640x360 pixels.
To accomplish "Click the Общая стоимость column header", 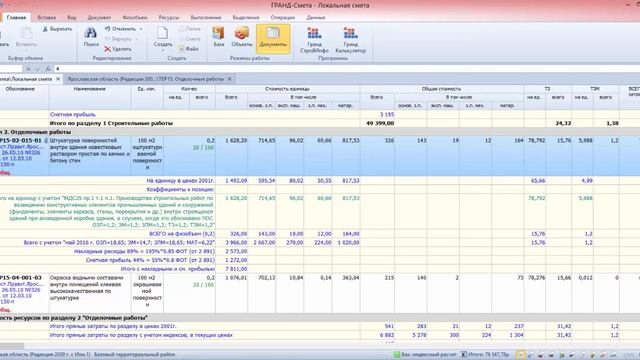I will 442,89.
